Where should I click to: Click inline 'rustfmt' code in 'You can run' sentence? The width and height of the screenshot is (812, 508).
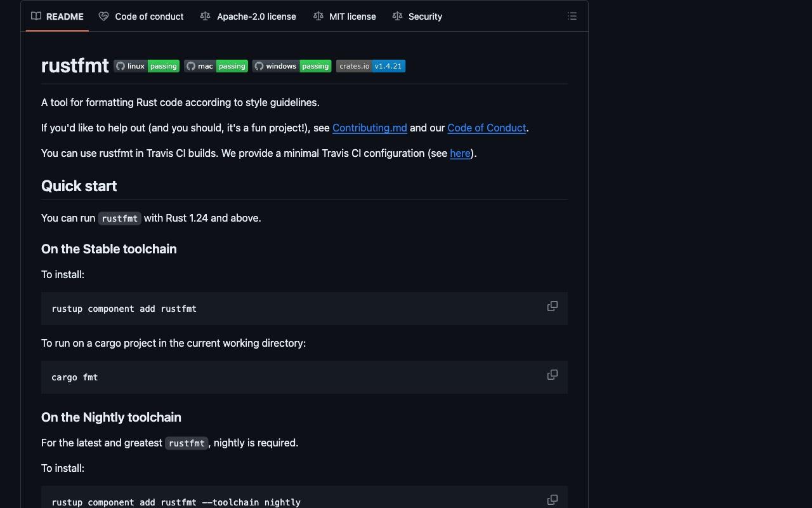click(120, 218)
